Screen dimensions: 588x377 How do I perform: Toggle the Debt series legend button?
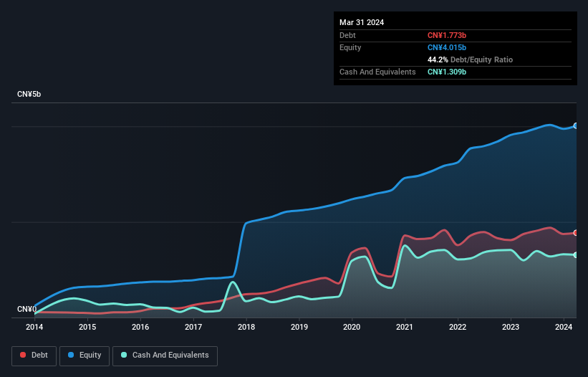tap(34, 355)
